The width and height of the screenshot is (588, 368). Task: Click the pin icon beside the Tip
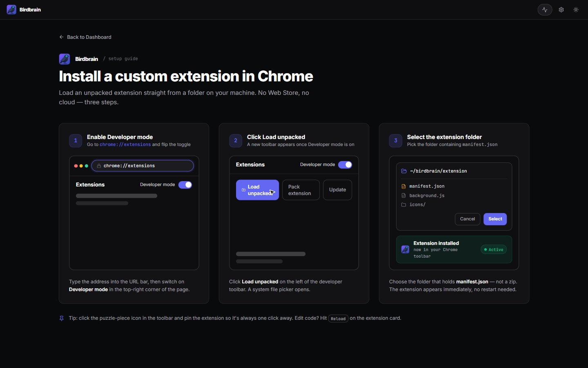pos(62,318)
